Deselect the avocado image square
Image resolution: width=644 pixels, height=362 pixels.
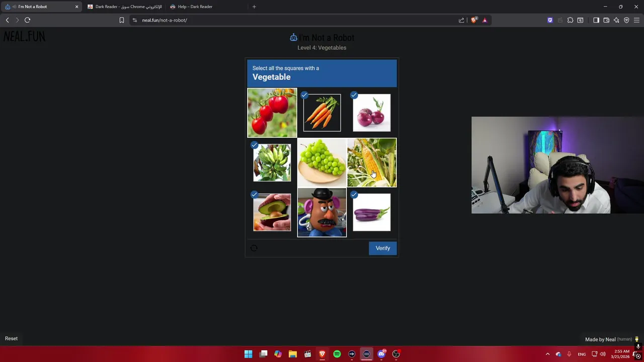tap(272, 212)
